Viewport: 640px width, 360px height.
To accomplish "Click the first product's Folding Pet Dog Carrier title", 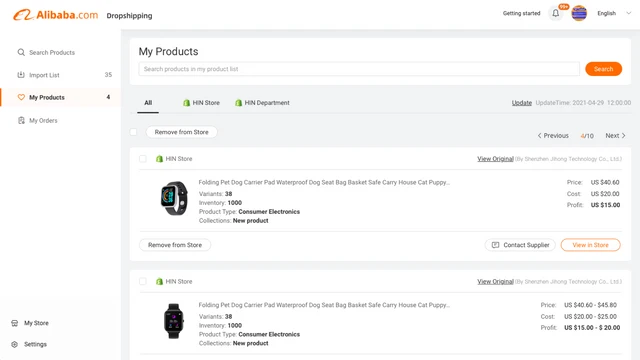I will pyautogui.click(x=324, y=182).
